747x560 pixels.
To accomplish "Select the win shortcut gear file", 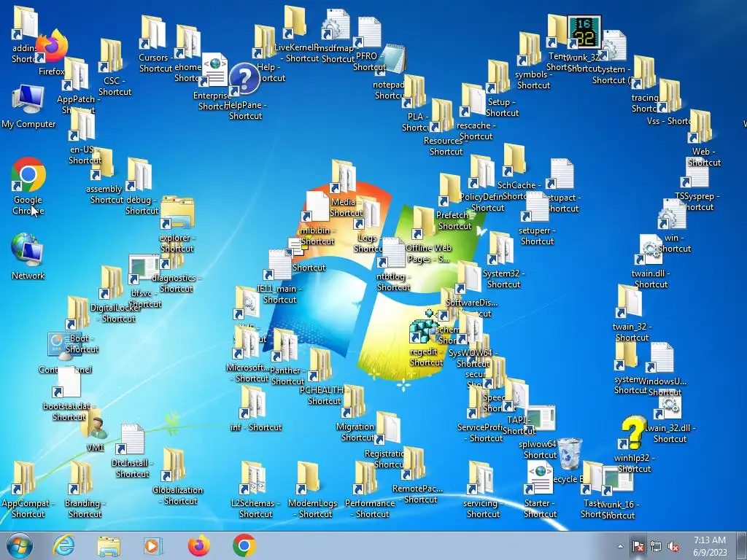I will pos(672,214).
